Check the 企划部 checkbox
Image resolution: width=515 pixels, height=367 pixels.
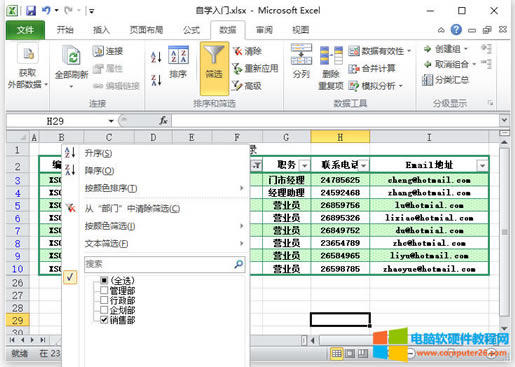tap(104, 310)
